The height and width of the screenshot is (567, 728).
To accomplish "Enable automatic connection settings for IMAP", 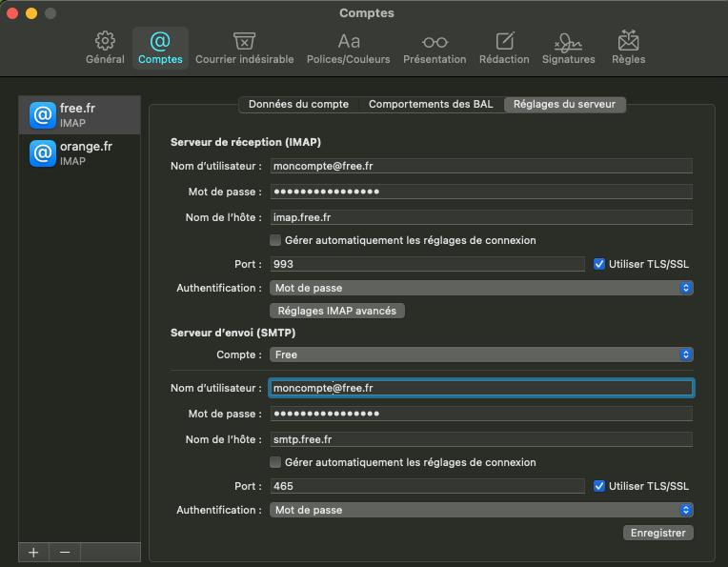I will [x=276, y=240].
